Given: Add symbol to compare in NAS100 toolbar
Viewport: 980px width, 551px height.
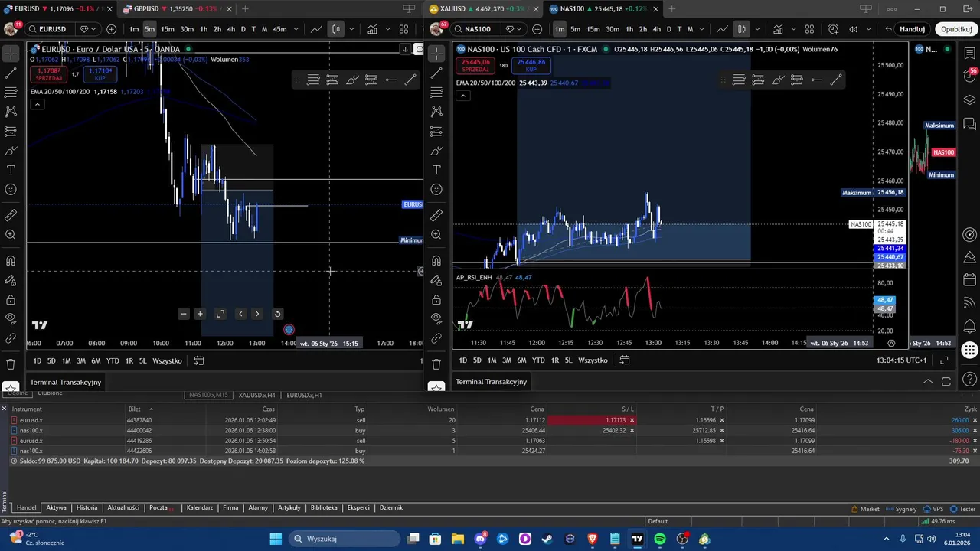Looking at the screenshot, I should pyautogui.click(x=537, y=29).
